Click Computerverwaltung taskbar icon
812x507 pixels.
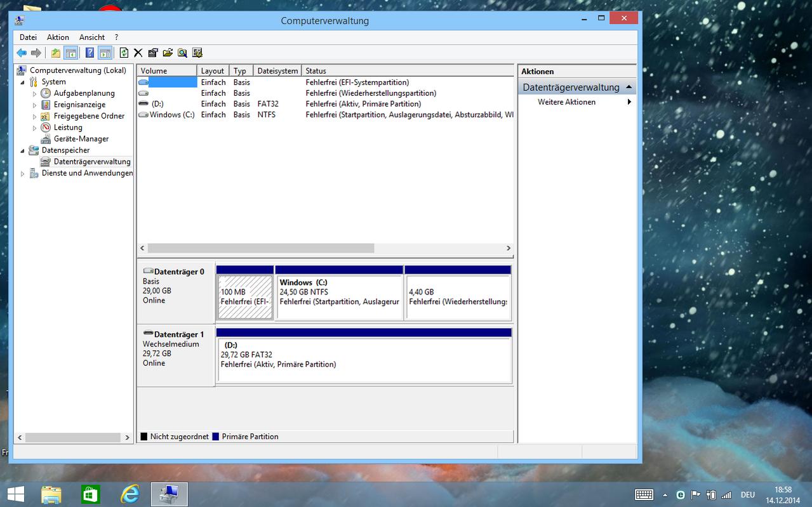[x=170, y=494]
